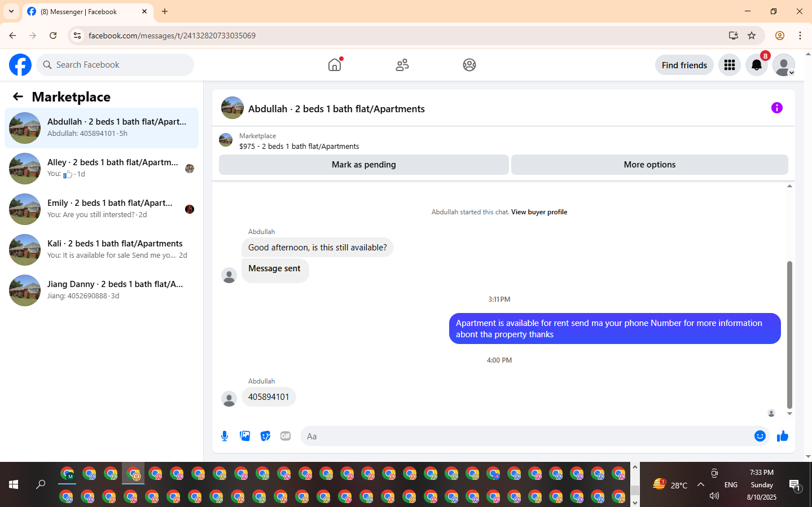
Task: Open the Chrome three-dot menu
Action: 800,36
